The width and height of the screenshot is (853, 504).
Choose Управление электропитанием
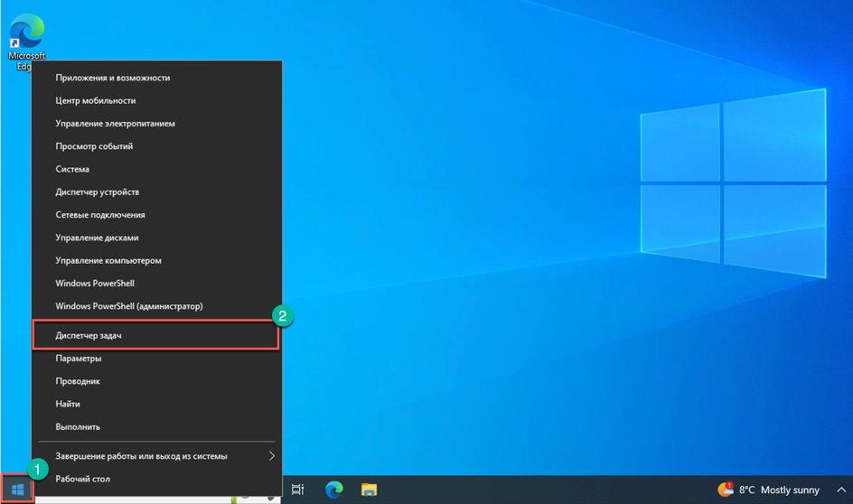[156, 124]
